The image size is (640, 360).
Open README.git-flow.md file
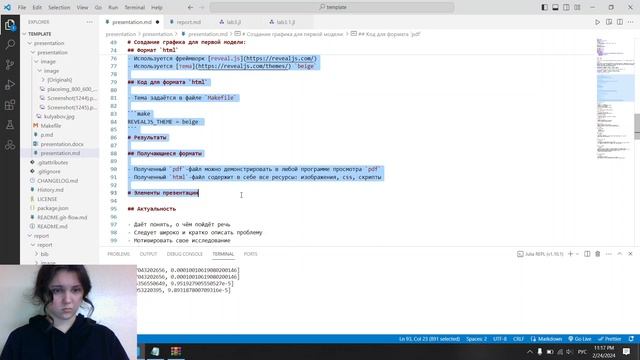tap(62, 218)
